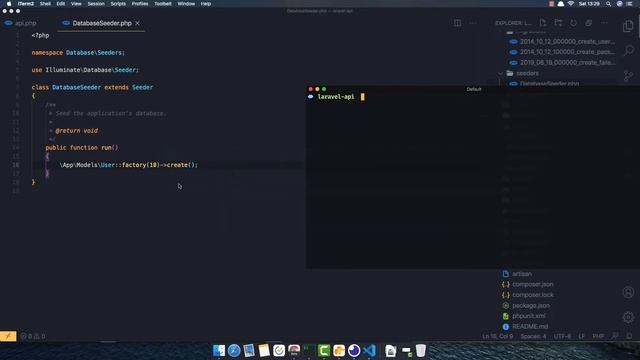Screen dimensions: 640x360
Task: Open the Manage gear icon in VS Code
Action: coord(628,317)
